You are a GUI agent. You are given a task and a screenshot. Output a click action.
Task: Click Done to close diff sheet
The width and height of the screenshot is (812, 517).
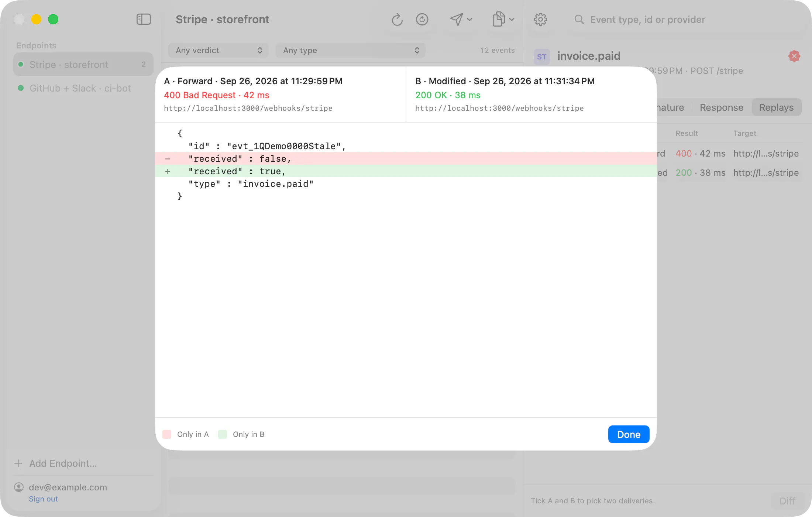[629, 434]
